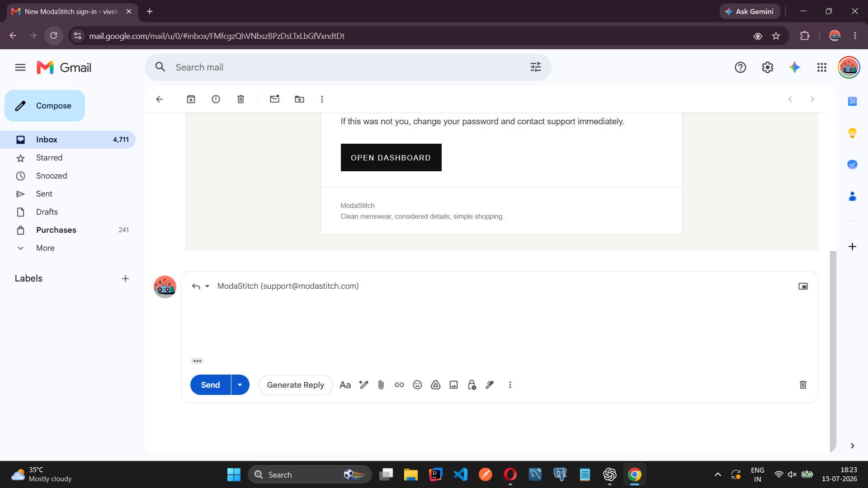Insert a link in reply

click(x=399, y=385)
